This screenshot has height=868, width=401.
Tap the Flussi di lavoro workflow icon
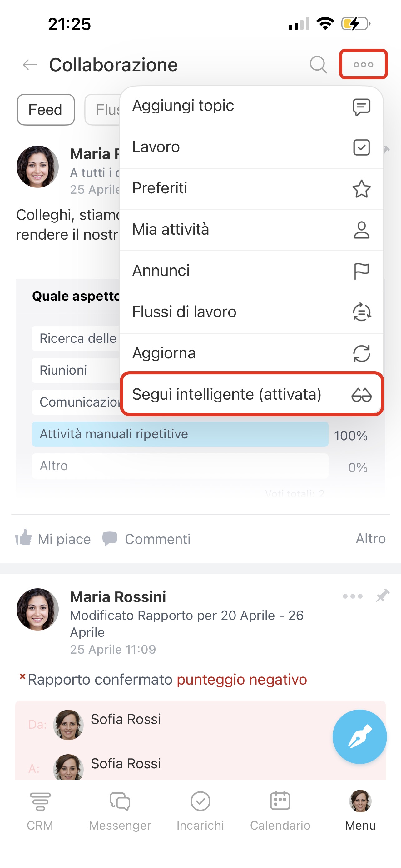pyautogui.click(x=361, y=312)
